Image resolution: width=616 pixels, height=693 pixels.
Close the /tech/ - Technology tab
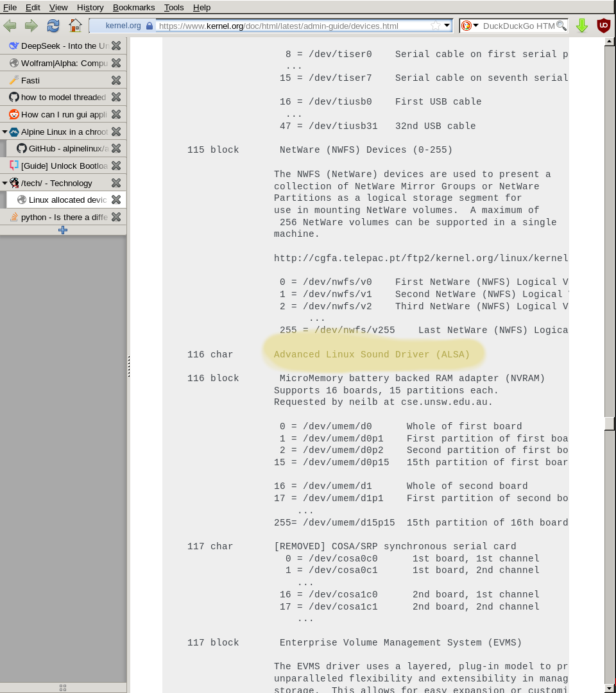pyautogui.click(x=116, y=183)
